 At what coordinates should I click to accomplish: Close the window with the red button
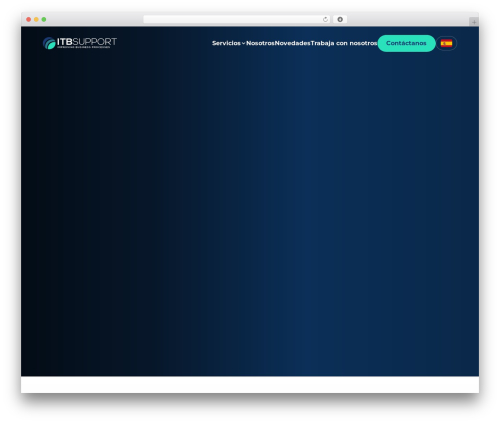pos(29,20)
